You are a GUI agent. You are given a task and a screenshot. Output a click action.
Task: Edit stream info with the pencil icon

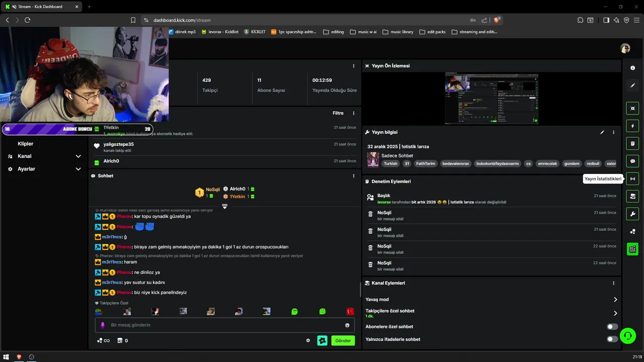(602, 132)
